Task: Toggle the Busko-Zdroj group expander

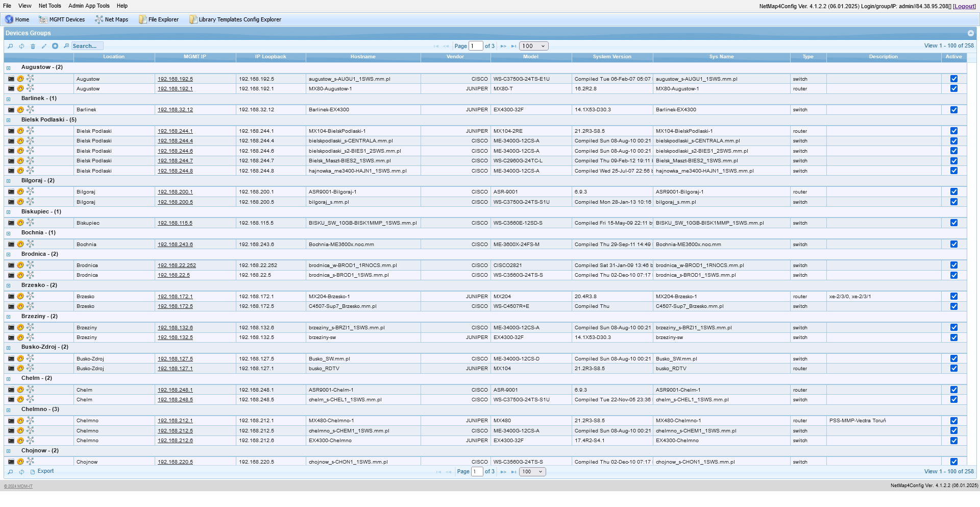Action: coord(8,348)
